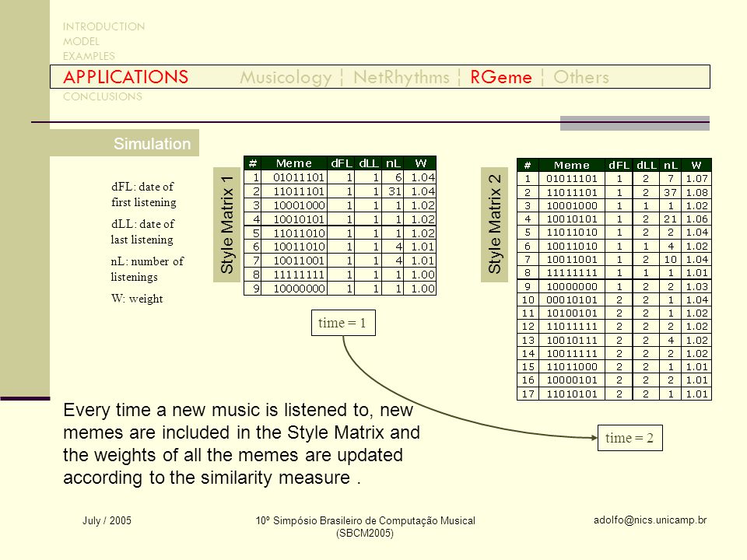Click the 'July / 2005' footer date
Viewport: 747px width, 560px height.
107,520
